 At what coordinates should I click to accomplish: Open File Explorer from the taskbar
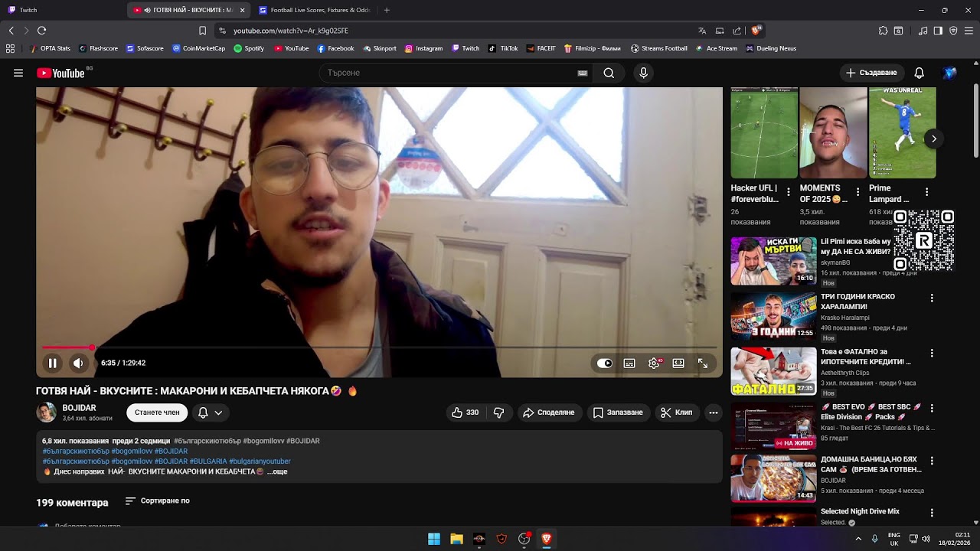[x=456, y=539]
